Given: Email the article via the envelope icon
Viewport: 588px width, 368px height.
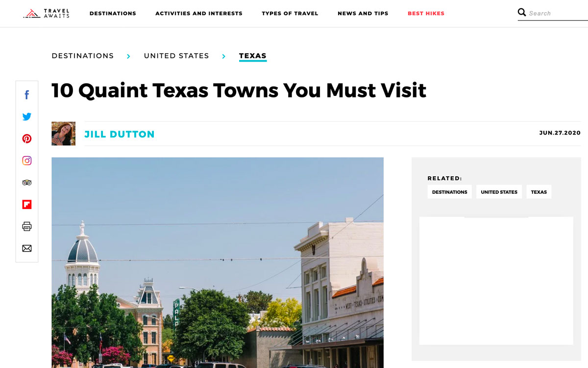Looking at the screenshot, I should pyautogui.click(x=27, y=248).
